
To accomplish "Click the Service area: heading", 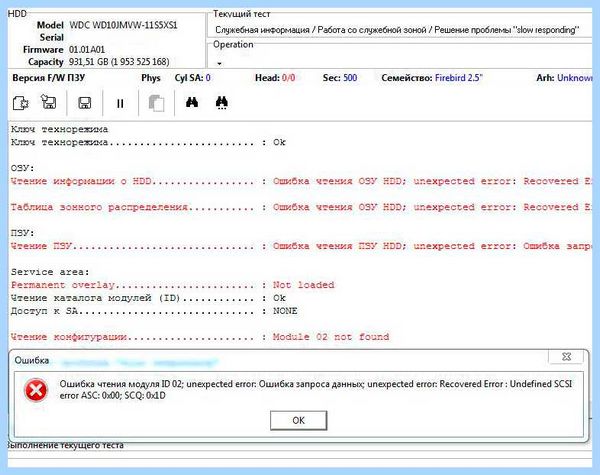I will [50, 272].
